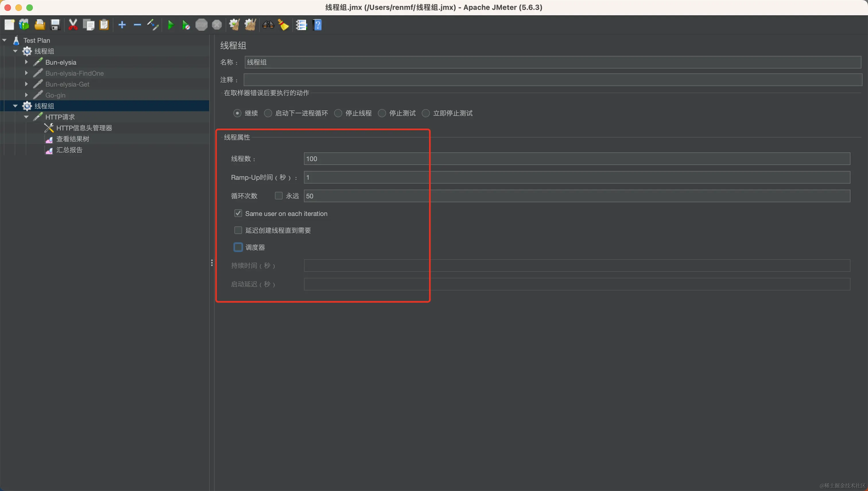Expand all nodes with plus icon
868x491 pixels.
[x=122, y=25]
